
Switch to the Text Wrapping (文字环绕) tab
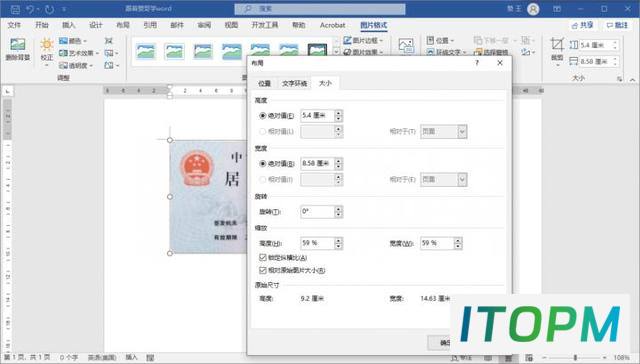point(294,83)
